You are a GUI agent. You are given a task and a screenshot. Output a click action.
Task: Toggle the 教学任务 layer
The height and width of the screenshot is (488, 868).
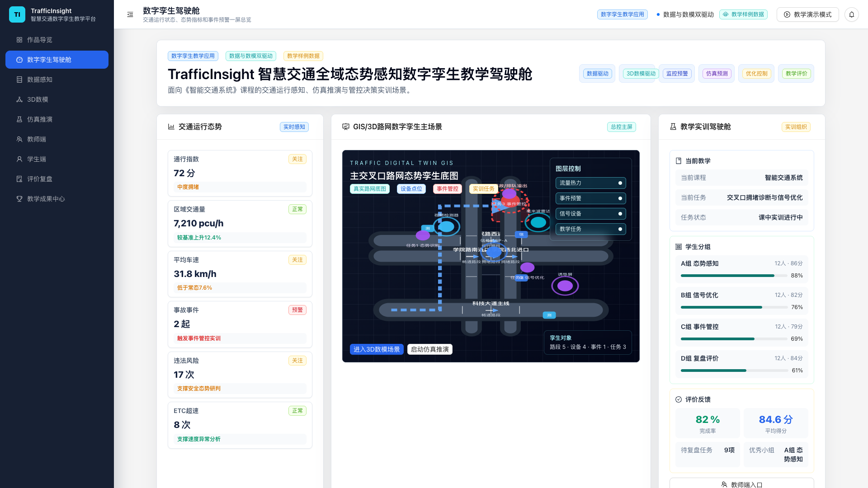pyautogui.click(x=590, y=229)
